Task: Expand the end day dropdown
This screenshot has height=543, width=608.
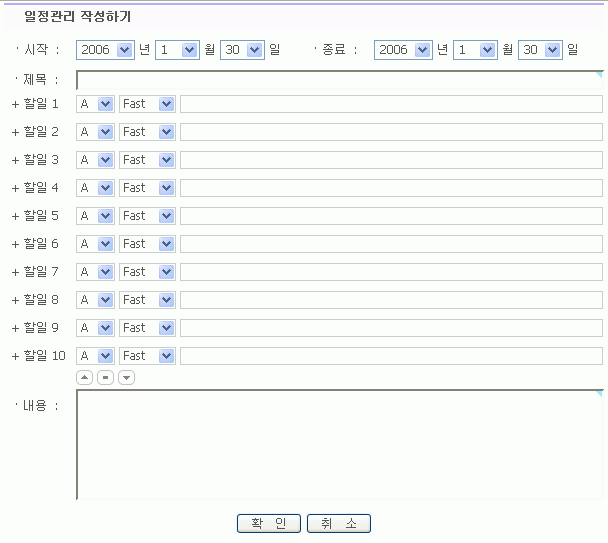Action: click(x=540, y=49)
